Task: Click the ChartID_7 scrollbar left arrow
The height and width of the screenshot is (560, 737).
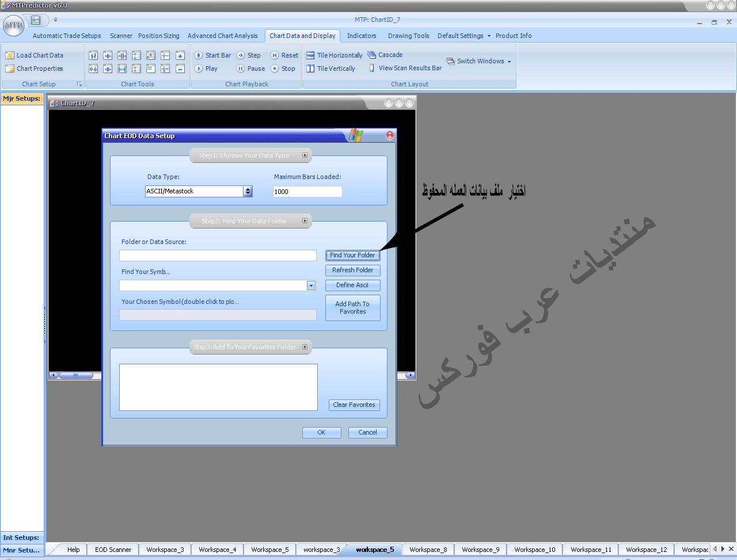Action: tap(54, 375)
